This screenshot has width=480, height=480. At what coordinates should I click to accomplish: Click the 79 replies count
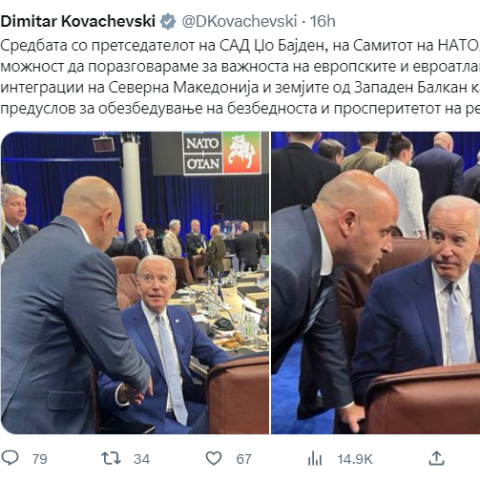click(x=40, y=459)
